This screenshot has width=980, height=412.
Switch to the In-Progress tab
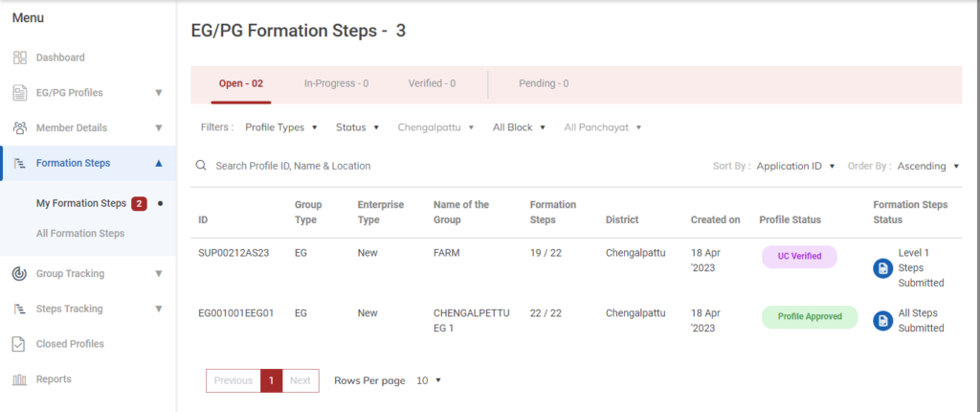[336, 83]
